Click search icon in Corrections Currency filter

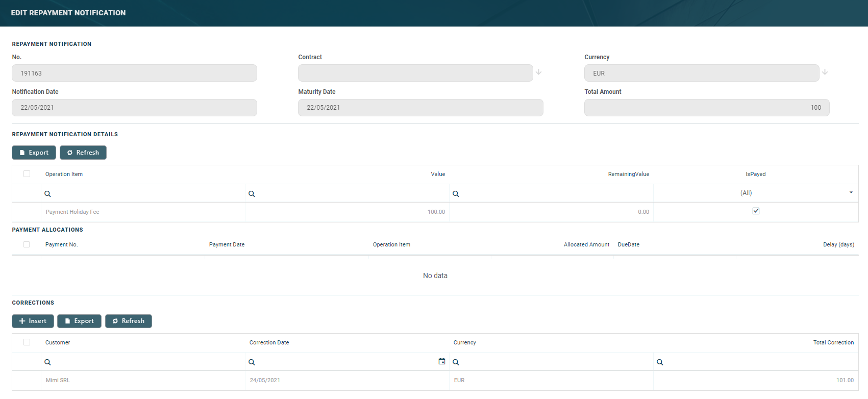coord(456,362)
